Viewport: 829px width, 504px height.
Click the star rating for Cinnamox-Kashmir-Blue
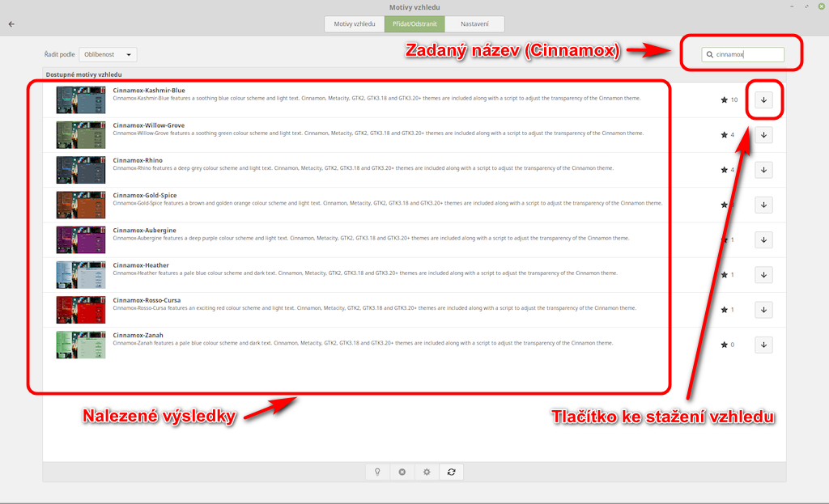[x=729, y=100]
